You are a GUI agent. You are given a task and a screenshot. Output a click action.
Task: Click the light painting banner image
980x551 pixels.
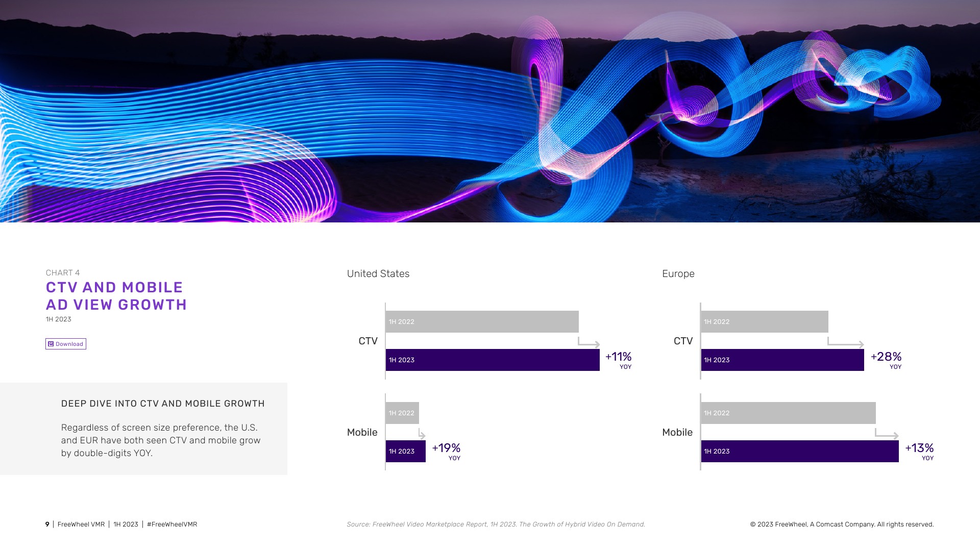[490, 111]
